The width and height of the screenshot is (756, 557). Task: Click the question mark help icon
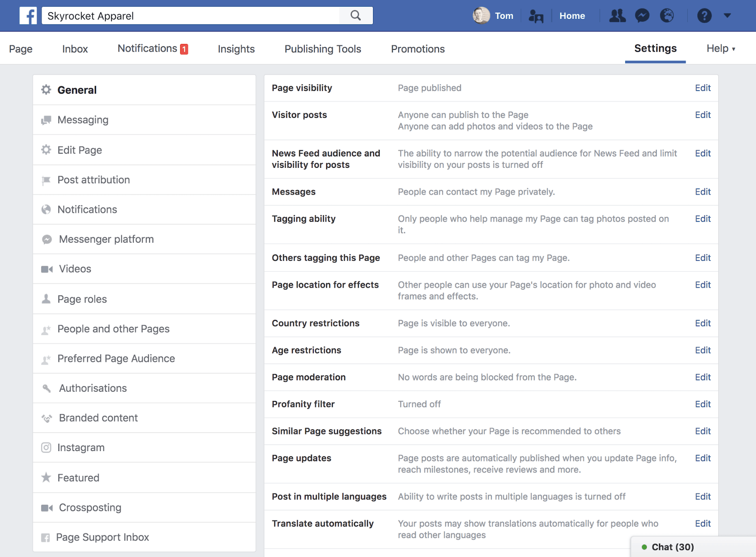(x=704, y=15)
